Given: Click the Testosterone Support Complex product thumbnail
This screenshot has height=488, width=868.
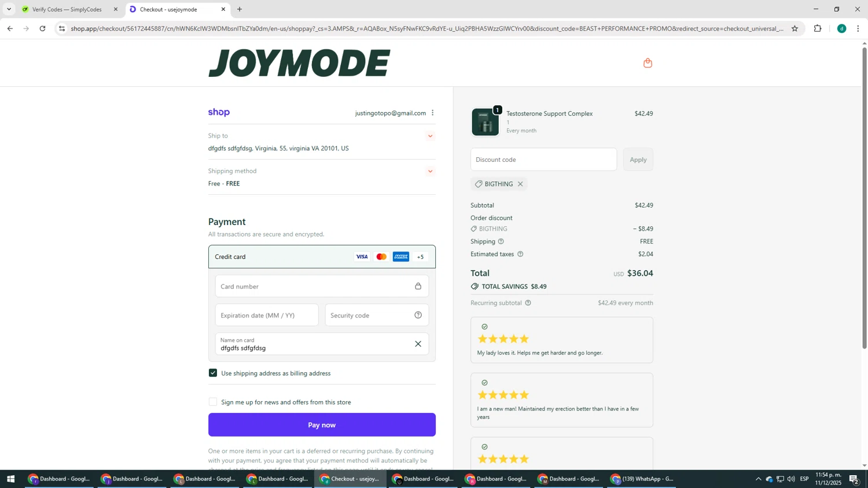Looking at the screenshot, I should click(x=485, y=122).
